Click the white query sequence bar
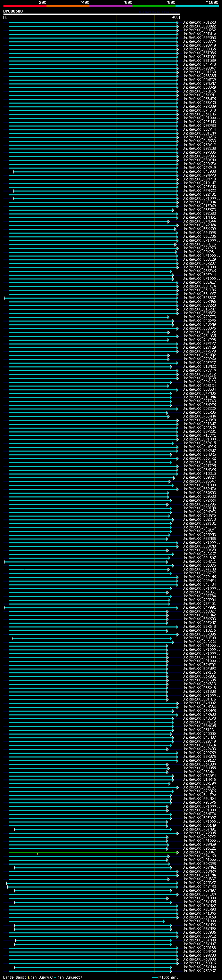This screenshot has height=980, width=222. pyautogui.click(x=92, y=15)
